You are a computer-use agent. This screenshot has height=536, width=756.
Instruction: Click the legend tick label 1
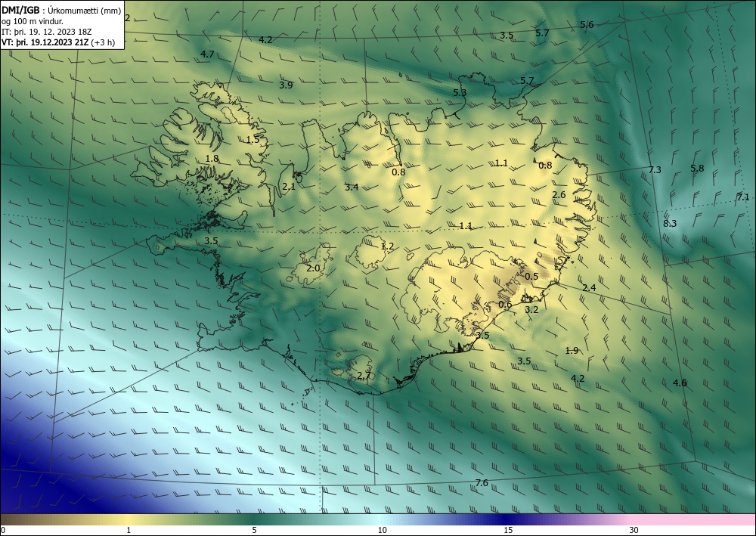[x=129, y=530]
